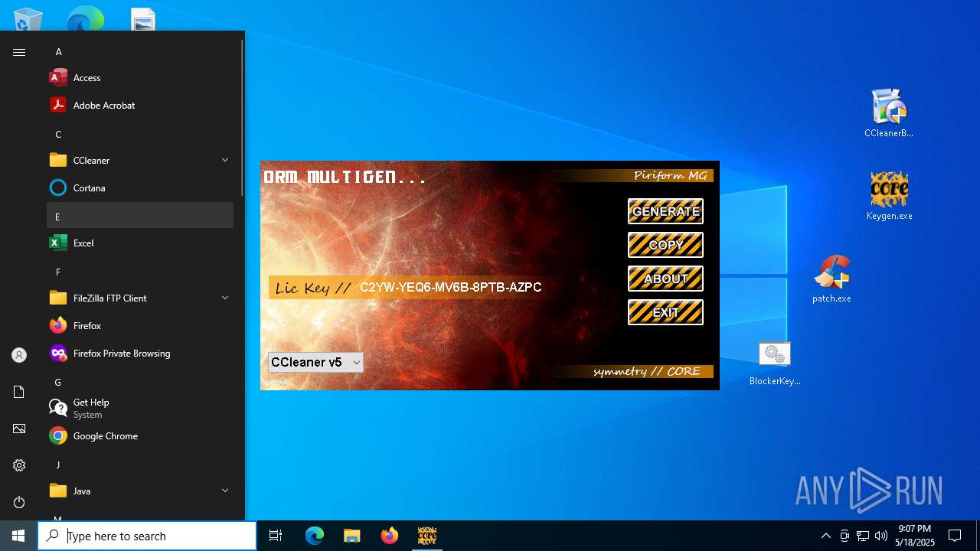Open Pictures from Start sidebar
980x551 pixels.
tap(19, 429)
